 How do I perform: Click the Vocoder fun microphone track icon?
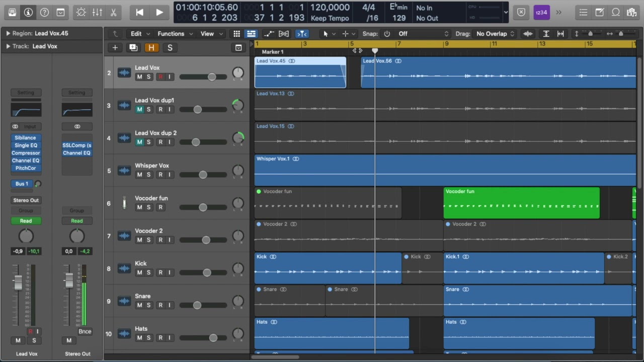[x=124, y=204]
